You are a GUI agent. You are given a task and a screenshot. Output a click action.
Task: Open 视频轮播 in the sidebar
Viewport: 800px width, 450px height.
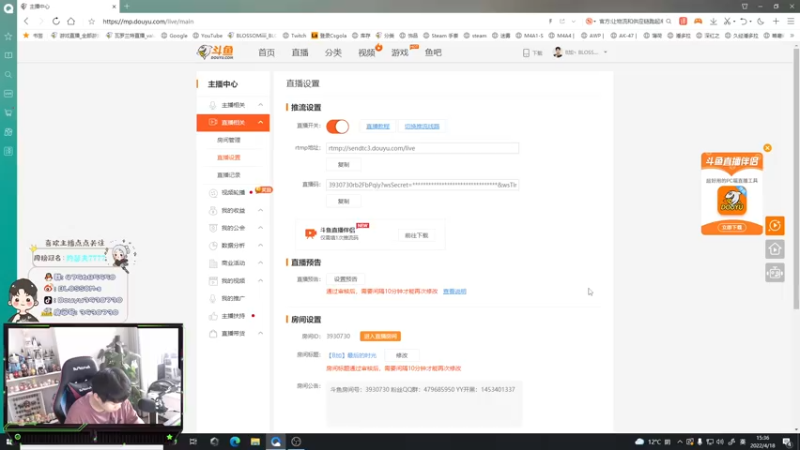(x=233, y=192)
